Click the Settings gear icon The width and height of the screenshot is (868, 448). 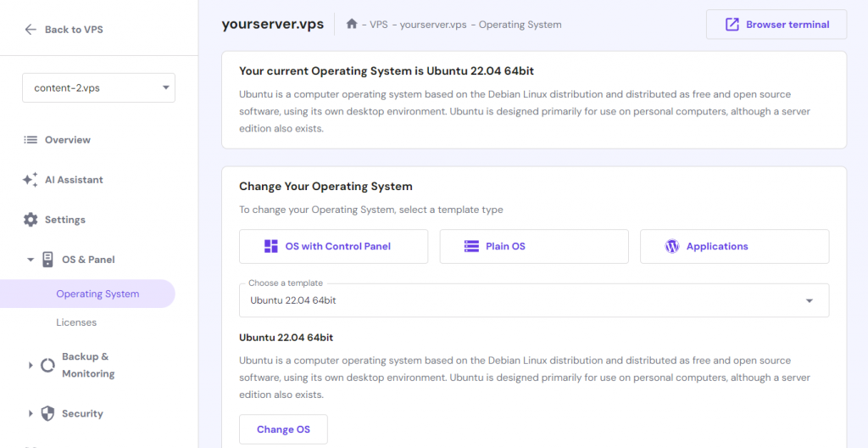click(x=31, y=220)
